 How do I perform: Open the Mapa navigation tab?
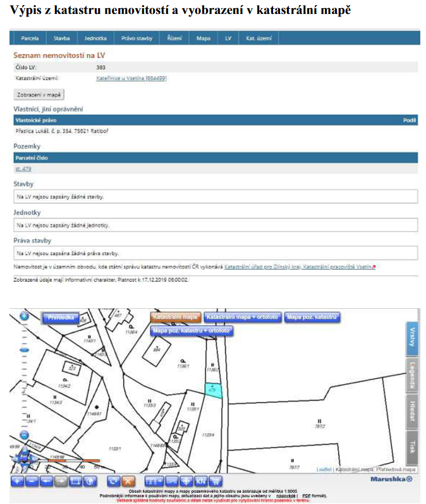(204, 39)
